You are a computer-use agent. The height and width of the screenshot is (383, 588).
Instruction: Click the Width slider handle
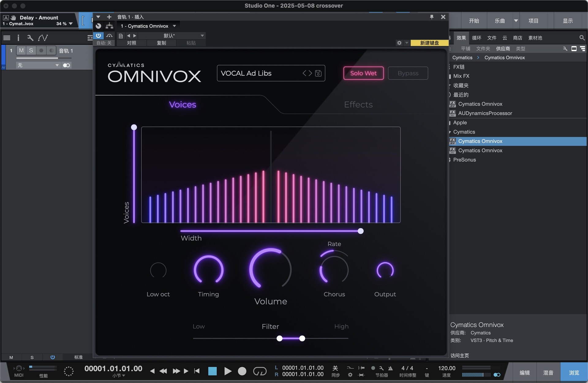click(x=361, y=231)
